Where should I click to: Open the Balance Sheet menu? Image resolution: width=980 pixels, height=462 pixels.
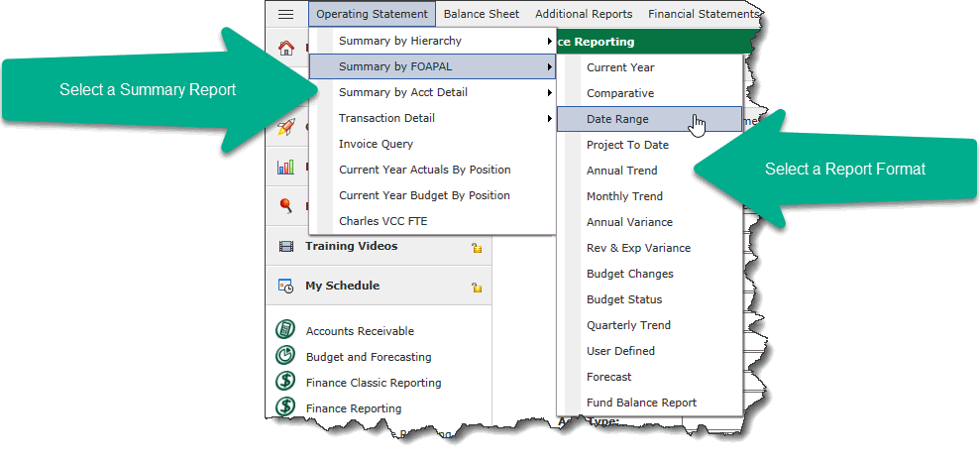[482, 14]
